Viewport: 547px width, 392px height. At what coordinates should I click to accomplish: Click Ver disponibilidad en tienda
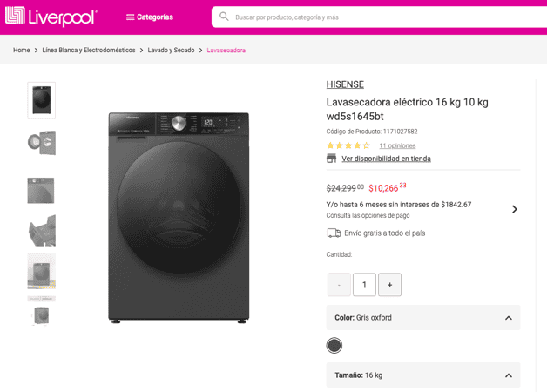coord(386,159)
